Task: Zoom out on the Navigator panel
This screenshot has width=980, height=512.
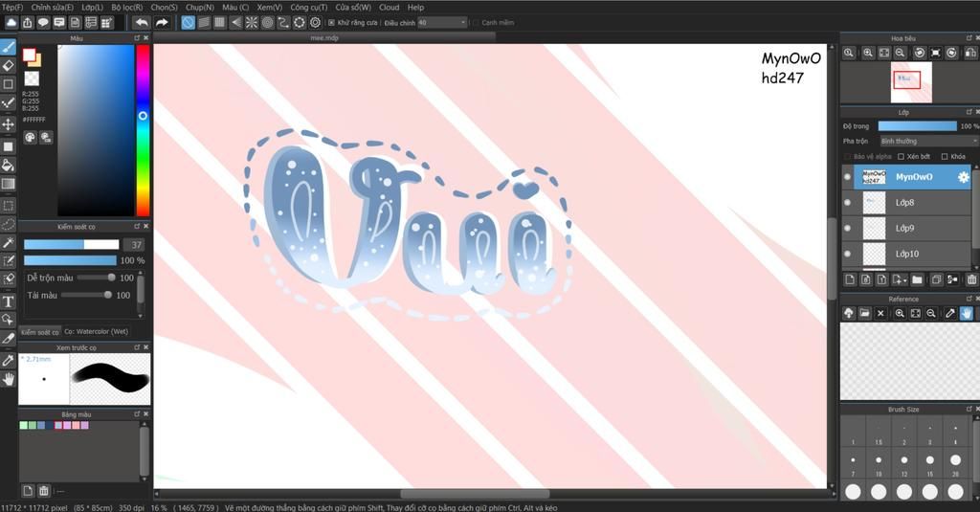Action: [x=900, y=54]
